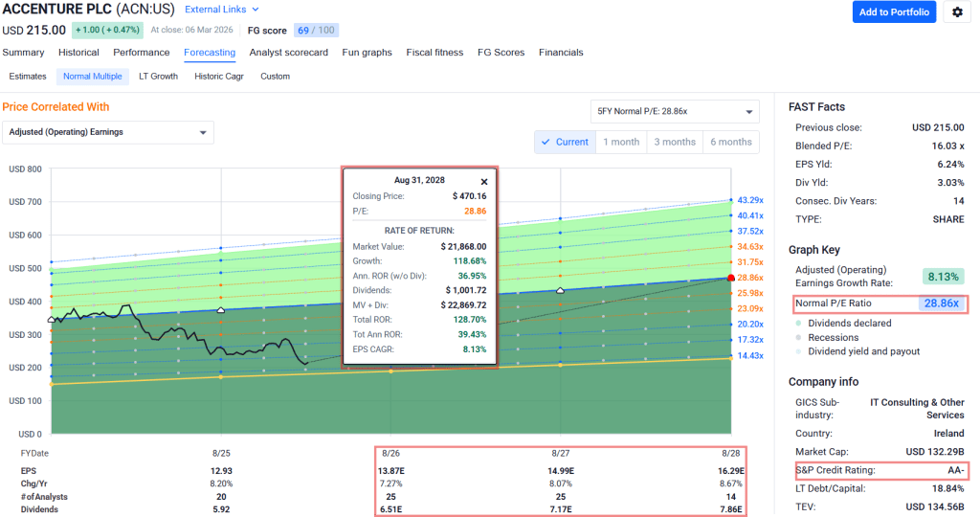
Task: Switch to the Historical tab
Action: [78, 53]
